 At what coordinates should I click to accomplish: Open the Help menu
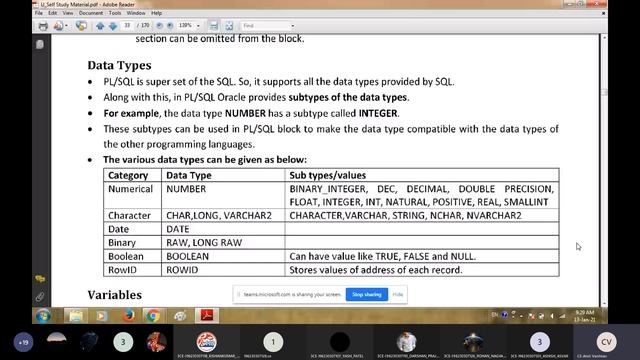click(156, 13)
